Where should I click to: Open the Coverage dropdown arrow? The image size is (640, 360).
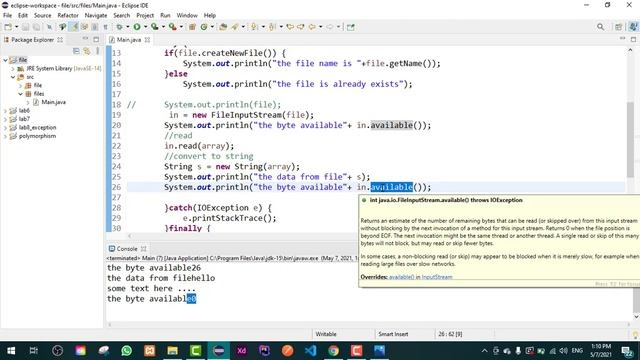pos(163,27)
